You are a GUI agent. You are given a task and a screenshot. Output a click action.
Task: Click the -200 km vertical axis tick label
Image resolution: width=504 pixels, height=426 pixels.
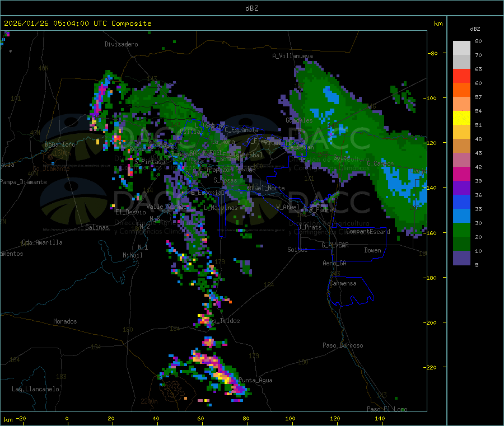(x=430, y=322)
